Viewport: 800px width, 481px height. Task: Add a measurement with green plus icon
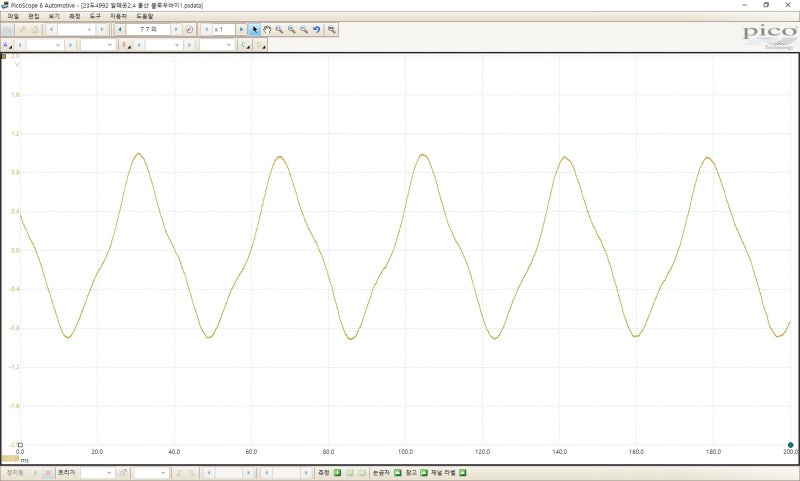click(337, 472)
